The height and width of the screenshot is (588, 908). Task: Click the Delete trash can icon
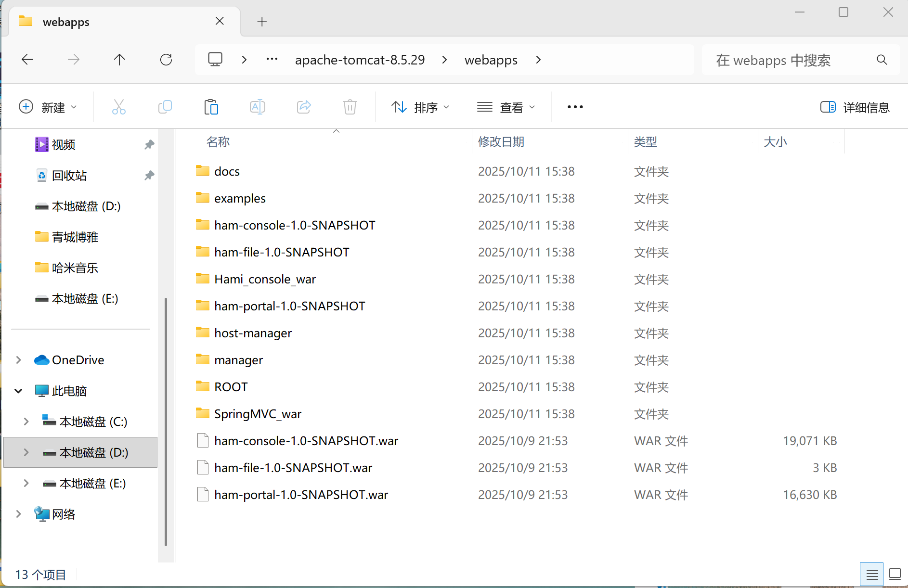[350, 107]
